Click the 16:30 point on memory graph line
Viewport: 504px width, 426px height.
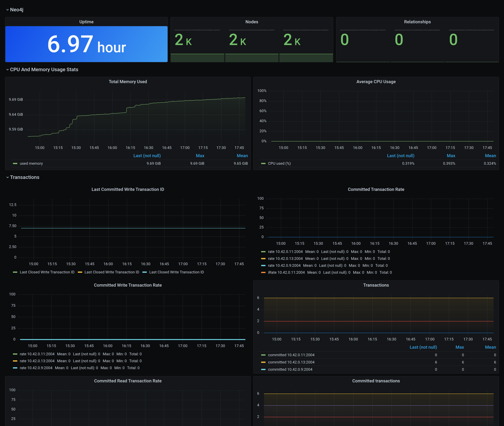click(149, 104)
